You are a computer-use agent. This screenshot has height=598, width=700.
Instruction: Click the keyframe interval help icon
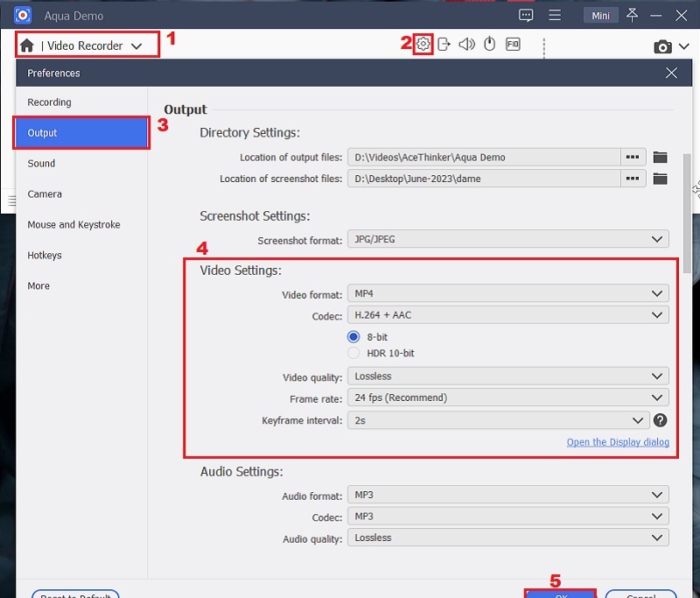pyautogui.click(x=660, y=420)
